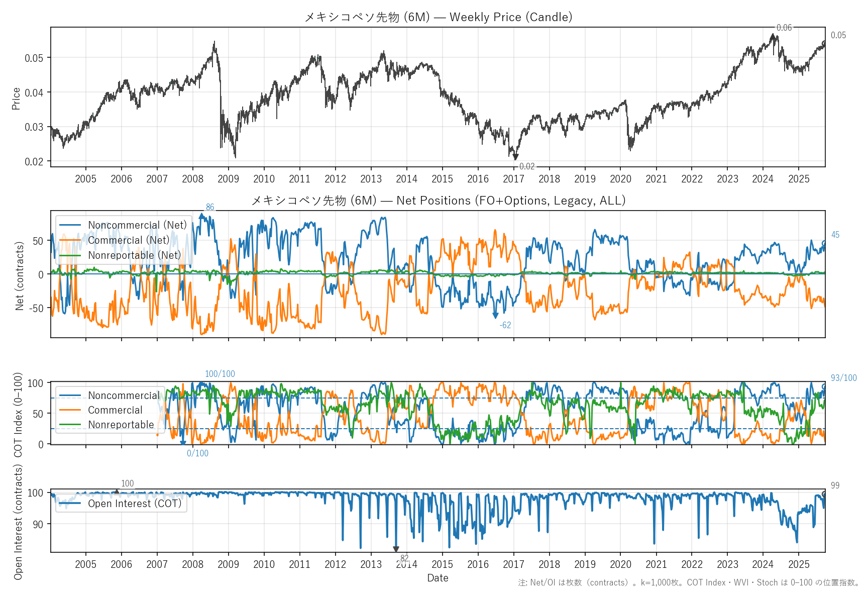Click the open interest peak marker labeled 100

117,492
